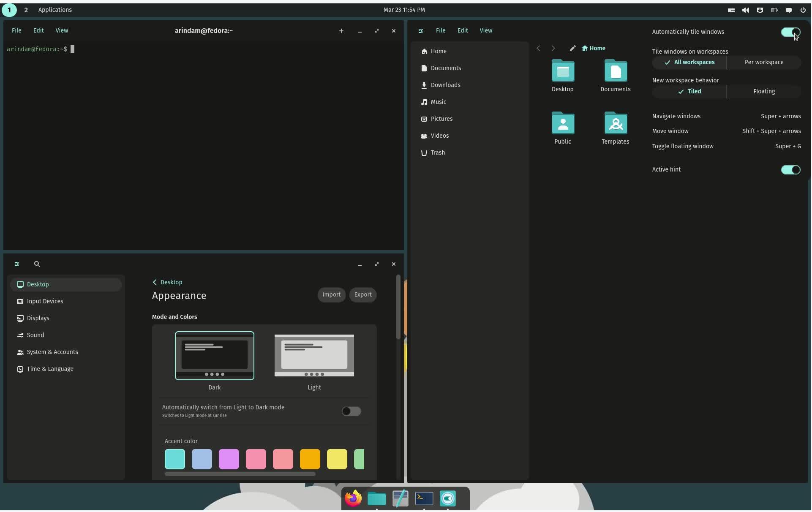The image size is (812, 512).
Task: Open new terminal tab with plus icon
Action: pyautogui.click(x=341, y=31)
